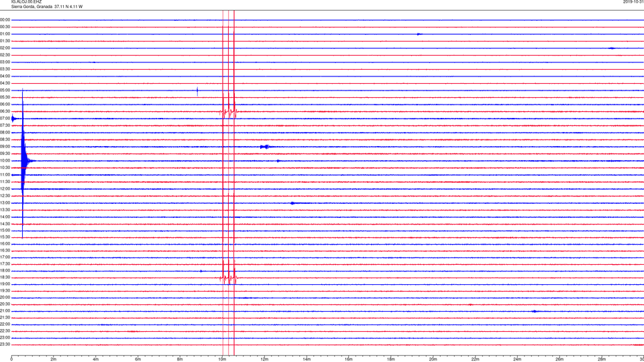The width and height of the screenshot is (644, 362).
Task: Click the small event blob on 09:00 trace
Action: 266,147
